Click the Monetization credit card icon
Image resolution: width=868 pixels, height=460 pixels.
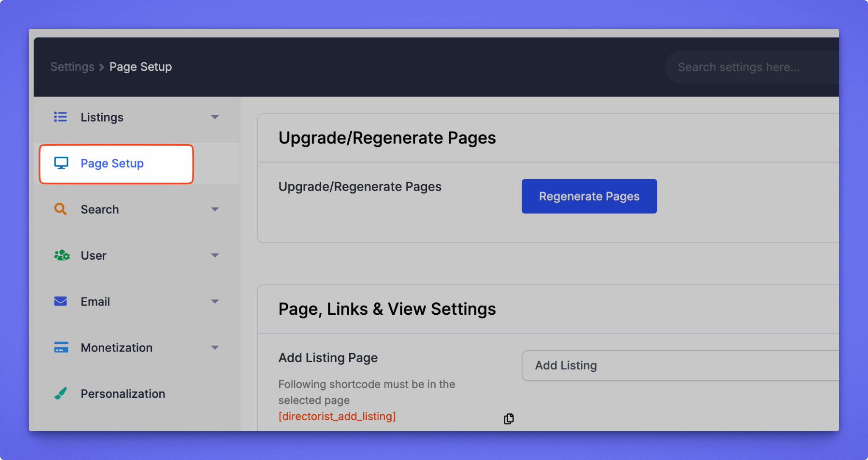pyautogui.click(x=61, y=347)
